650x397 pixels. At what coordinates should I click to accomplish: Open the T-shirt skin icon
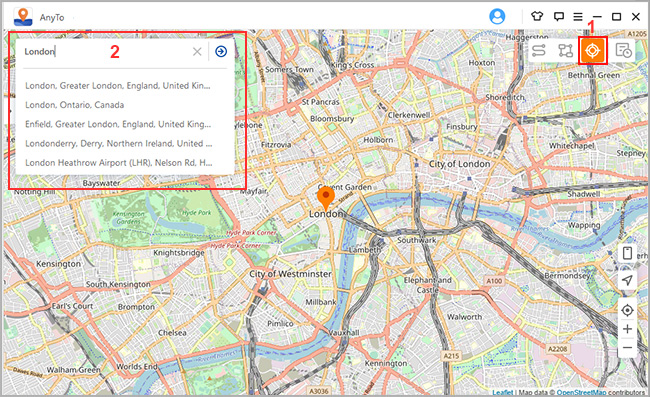537,17
